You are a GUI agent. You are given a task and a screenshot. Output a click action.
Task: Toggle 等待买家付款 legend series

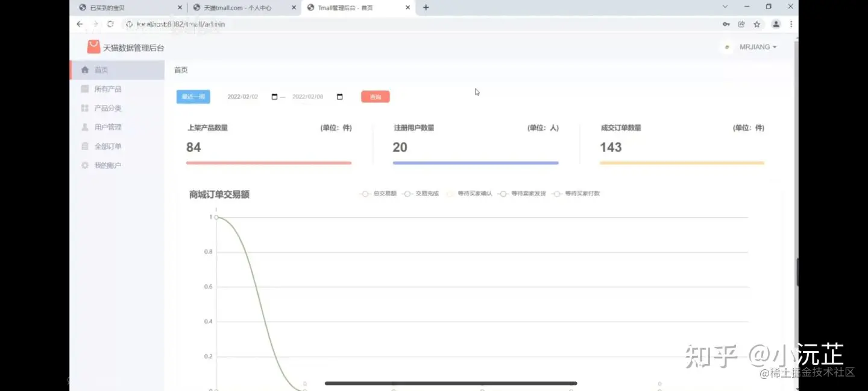pos(576,194)
